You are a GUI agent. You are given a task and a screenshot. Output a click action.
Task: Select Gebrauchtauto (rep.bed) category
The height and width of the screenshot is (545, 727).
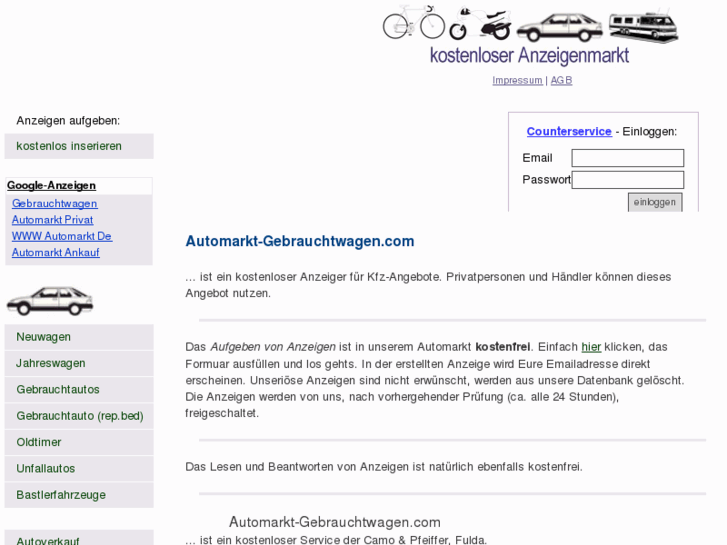(x=79, y=416)
